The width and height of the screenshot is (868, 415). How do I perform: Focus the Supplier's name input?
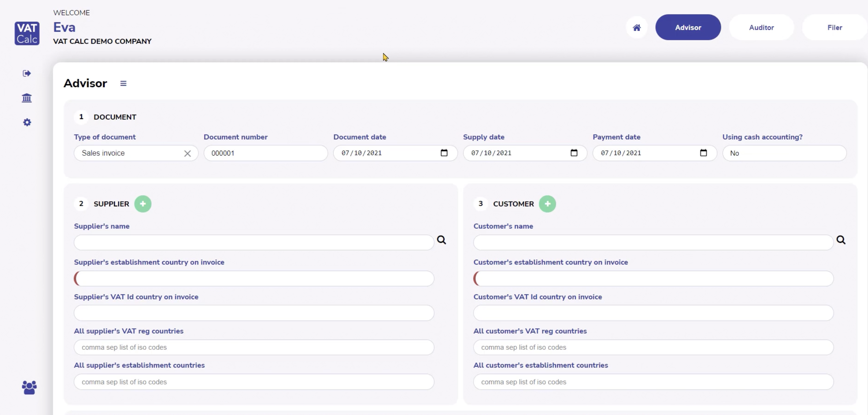[254, 243]
